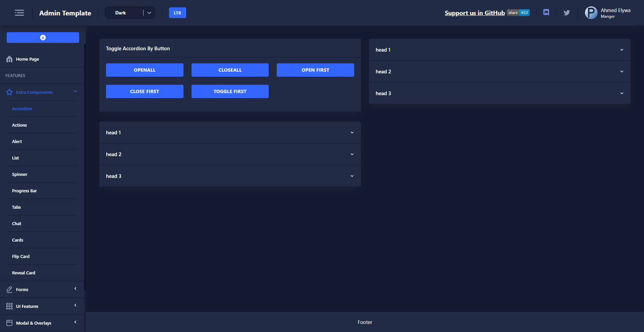Click the Modal & Overlays window icon

point(9,323)
